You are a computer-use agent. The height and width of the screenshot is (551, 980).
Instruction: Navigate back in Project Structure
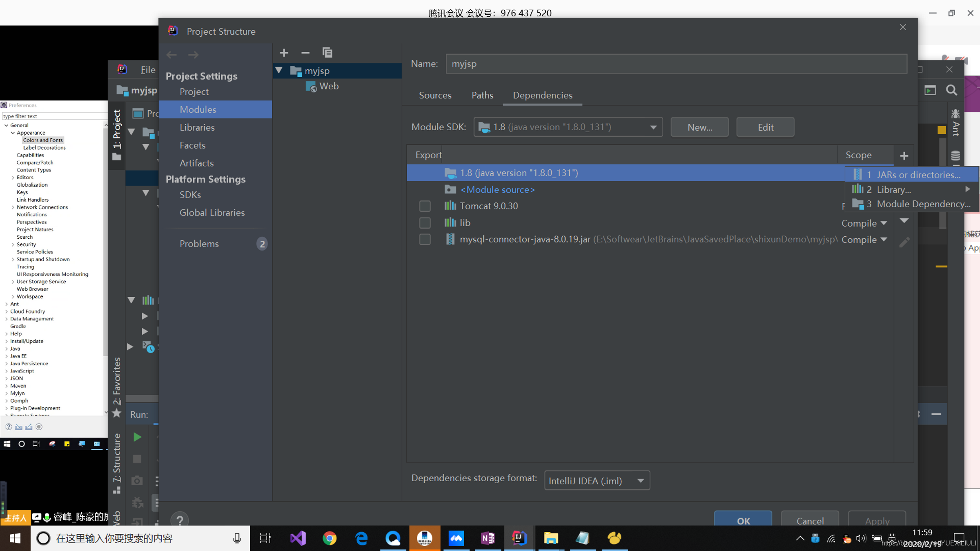(x=171, y=55)
